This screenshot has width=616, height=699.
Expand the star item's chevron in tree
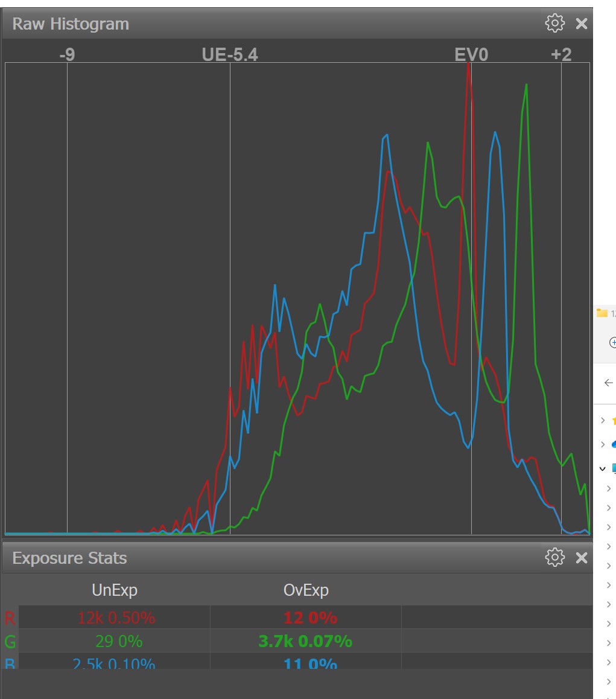603,421
